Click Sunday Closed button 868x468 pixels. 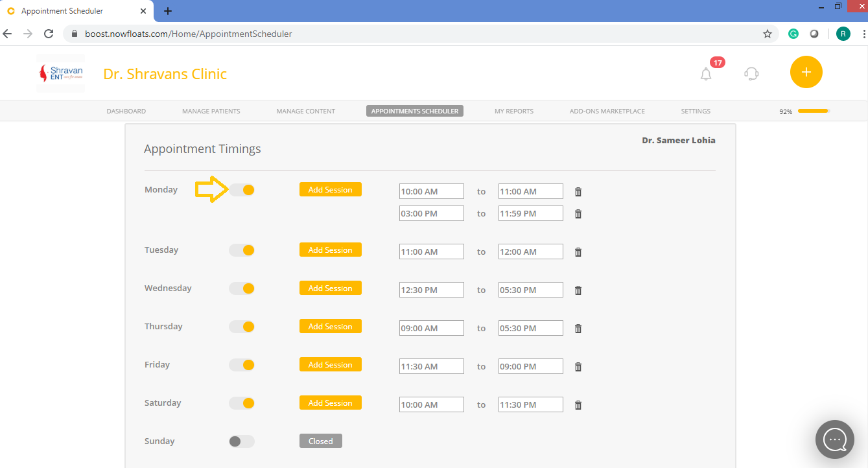click(321, 441)
